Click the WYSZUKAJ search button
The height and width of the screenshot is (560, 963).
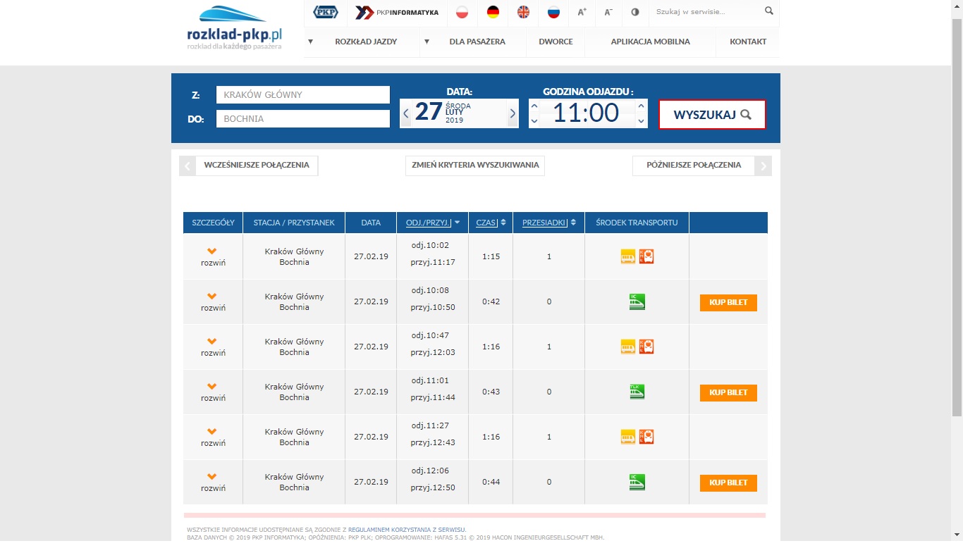(712, 113)
